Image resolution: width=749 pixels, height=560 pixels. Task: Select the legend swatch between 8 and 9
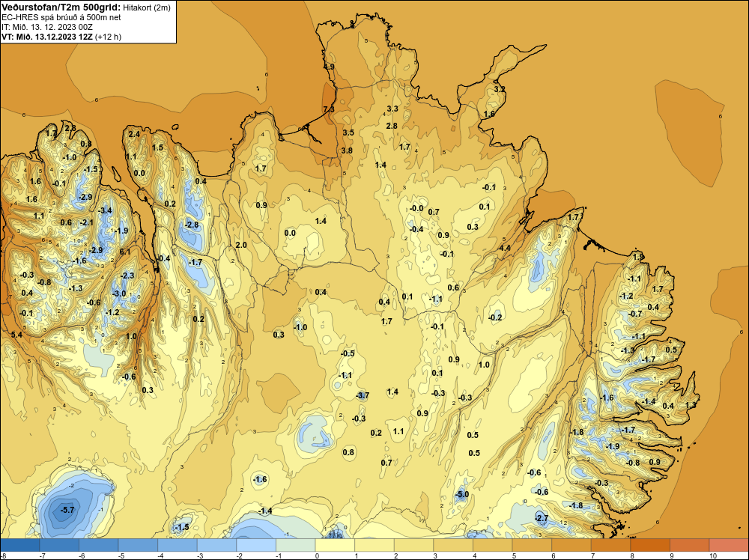[x=650, y=545]
